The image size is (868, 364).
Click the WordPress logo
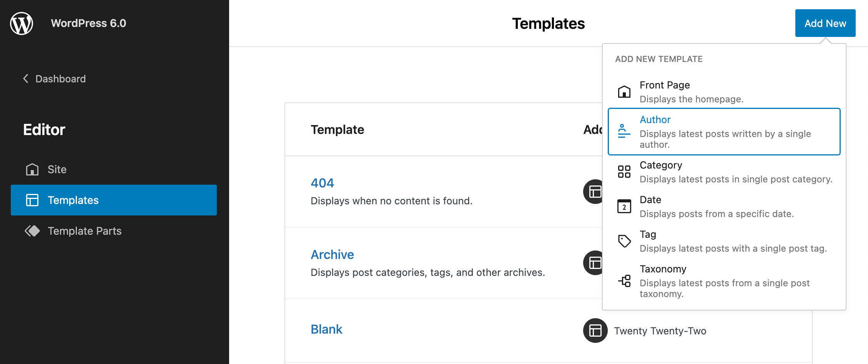pos(21,23)
